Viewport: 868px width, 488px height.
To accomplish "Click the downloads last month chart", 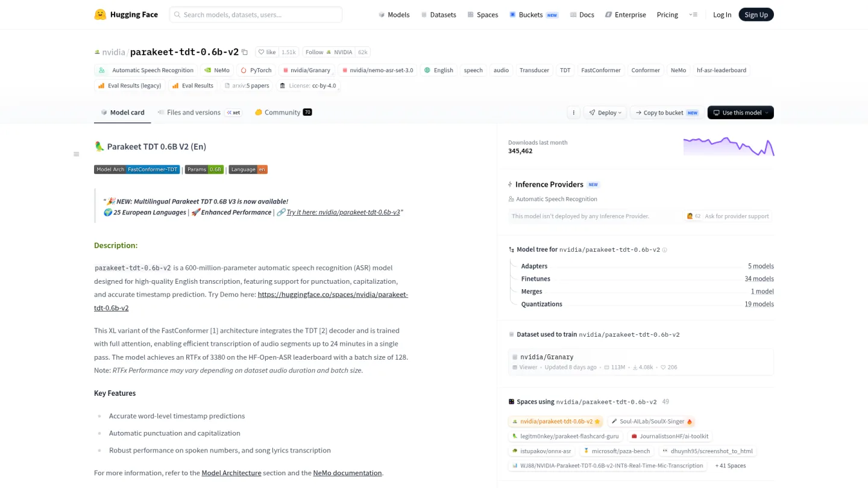I will 729,146.
